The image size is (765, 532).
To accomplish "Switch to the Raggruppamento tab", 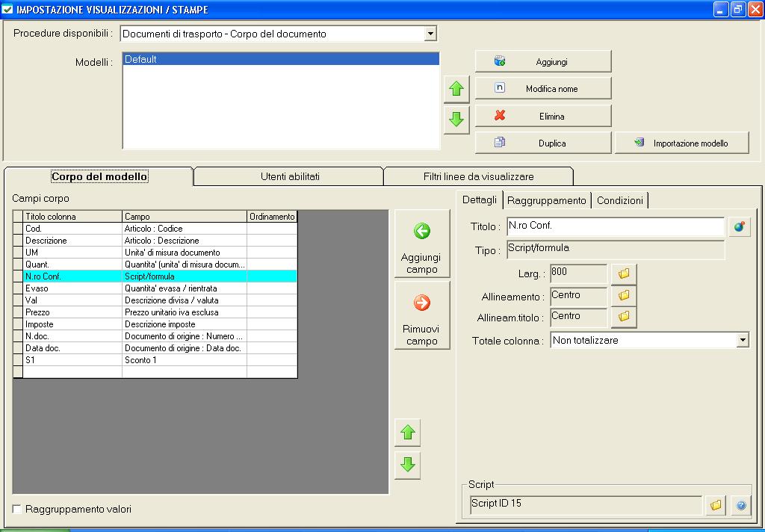I will tap(546, 200).
